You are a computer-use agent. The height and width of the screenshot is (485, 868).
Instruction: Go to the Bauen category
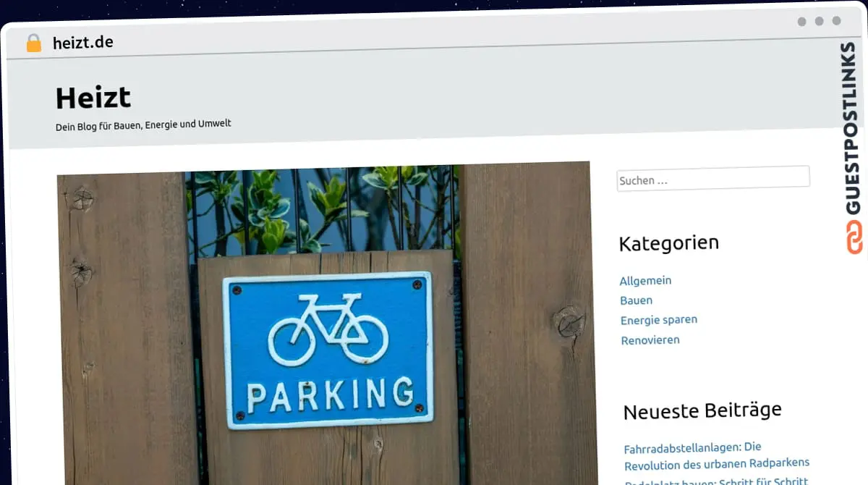tap(636, 300)
